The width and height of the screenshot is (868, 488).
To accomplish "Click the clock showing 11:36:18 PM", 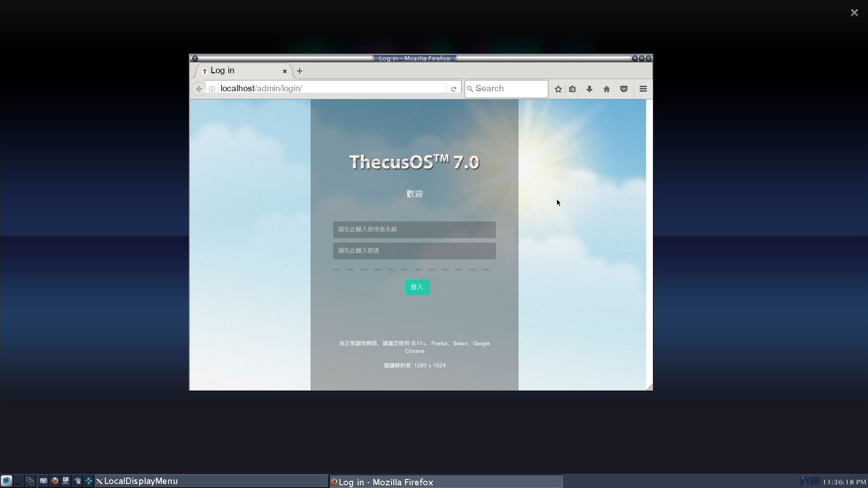I will click(x=844, y=482).
